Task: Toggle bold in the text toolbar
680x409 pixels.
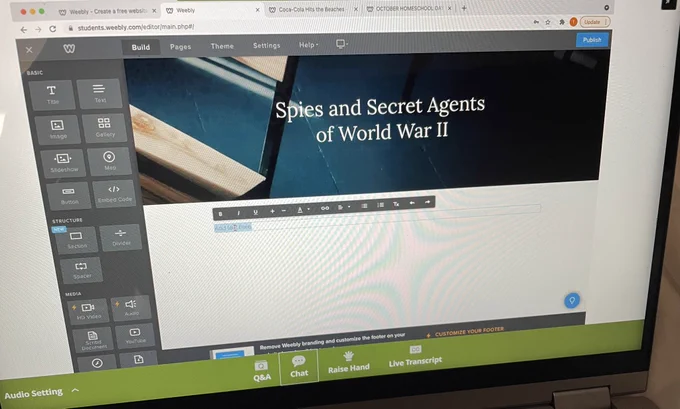Action: (220, 214)
